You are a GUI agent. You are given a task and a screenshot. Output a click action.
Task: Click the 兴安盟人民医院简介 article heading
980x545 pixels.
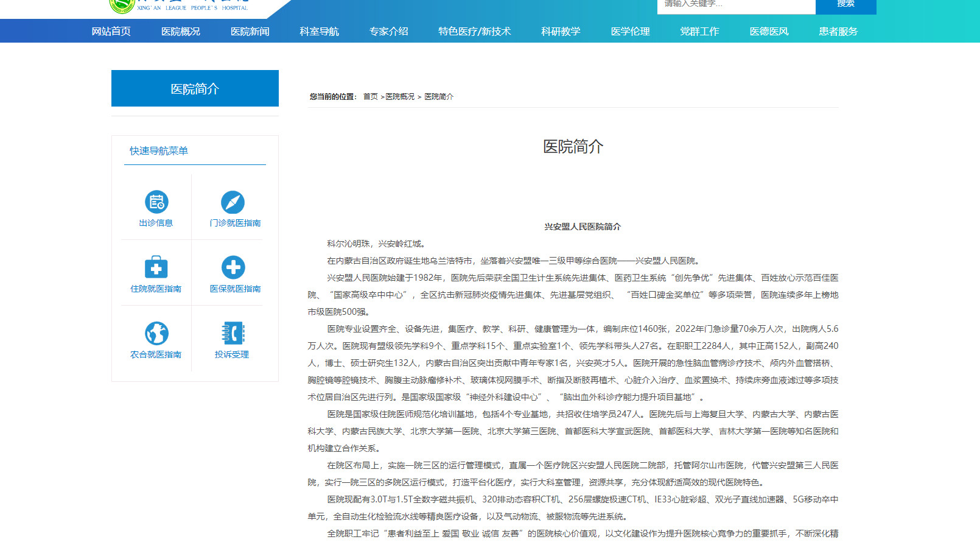click(583, 227)
